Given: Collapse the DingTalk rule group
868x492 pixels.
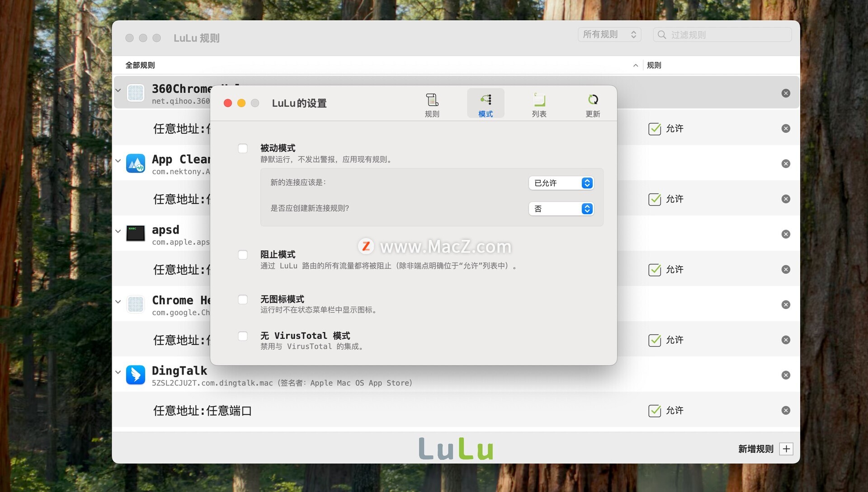Looking at the screenshot, I should (118, 372).
